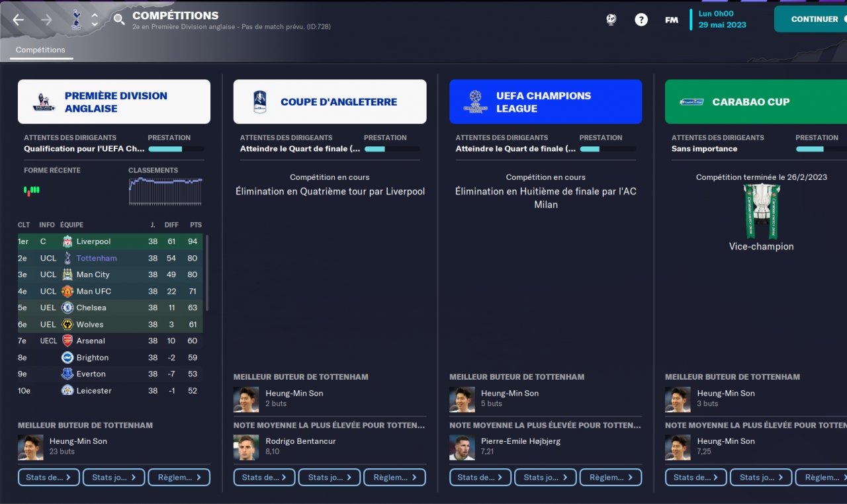Screen dimensions: 847x504
Task: Click the Carabao Cup trophy image
Action: [761, 211]
